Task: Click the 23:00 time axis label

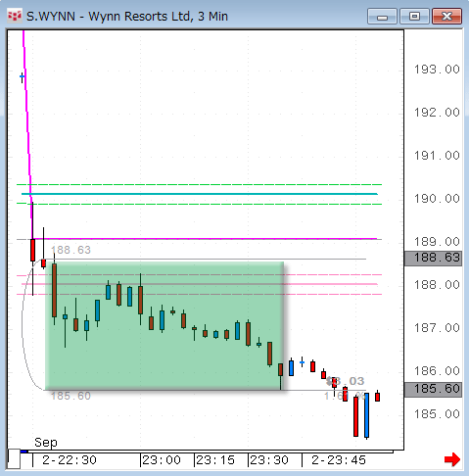Action: tap(162, 460)
